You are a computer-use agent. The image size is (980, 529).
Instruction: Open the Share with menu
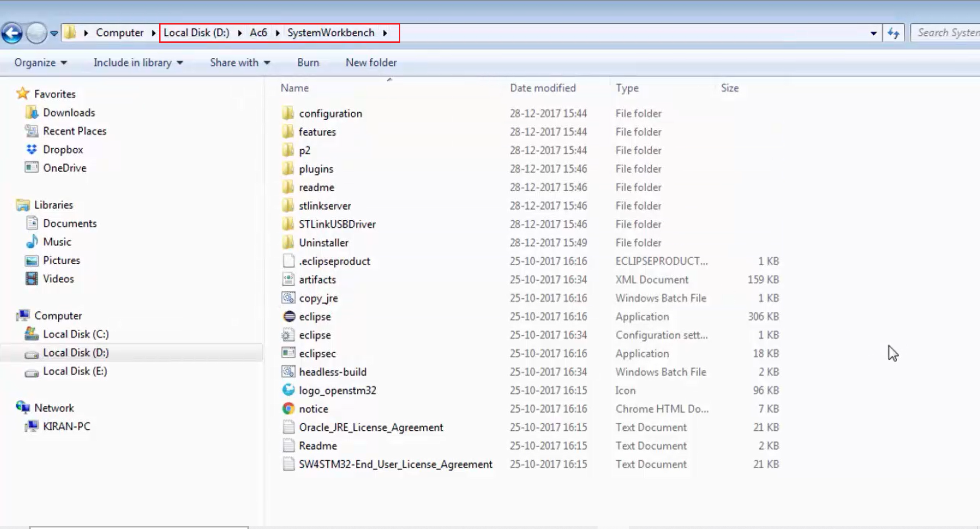click(240, 62)
